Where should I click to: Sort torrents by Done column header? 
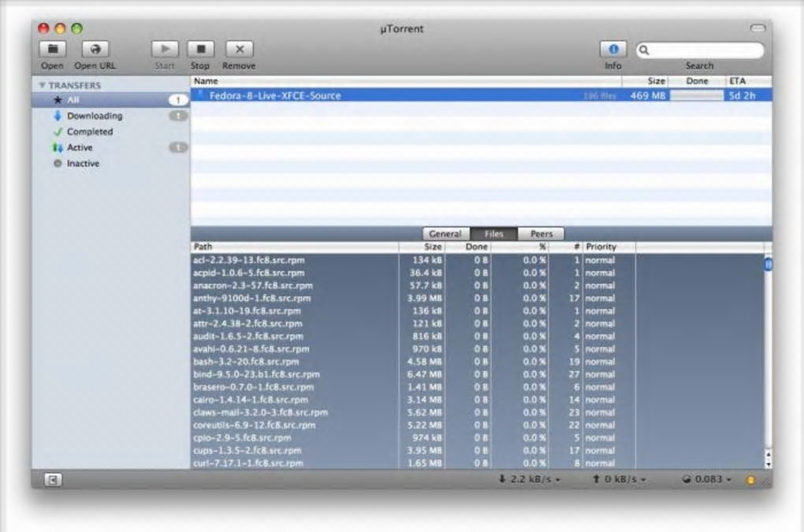pyautogui.click(x=697, y=81)
